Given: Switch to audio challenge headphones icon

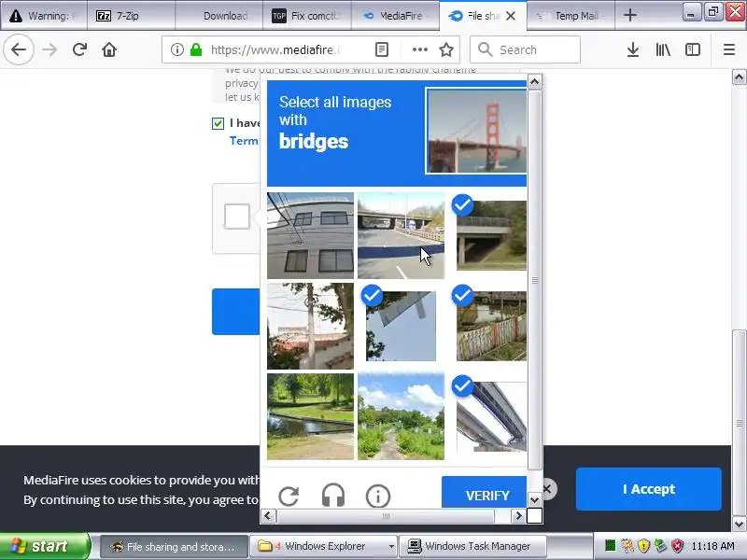Looking at the screenshot, I should 333,496.
